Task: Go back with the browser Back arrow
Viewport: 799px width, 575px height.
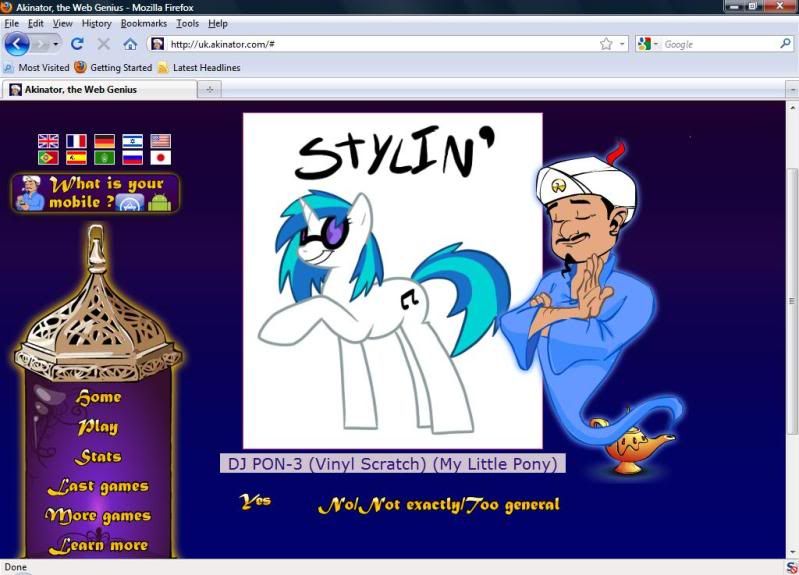Action: pyautogui.click(x=17, y=44)
